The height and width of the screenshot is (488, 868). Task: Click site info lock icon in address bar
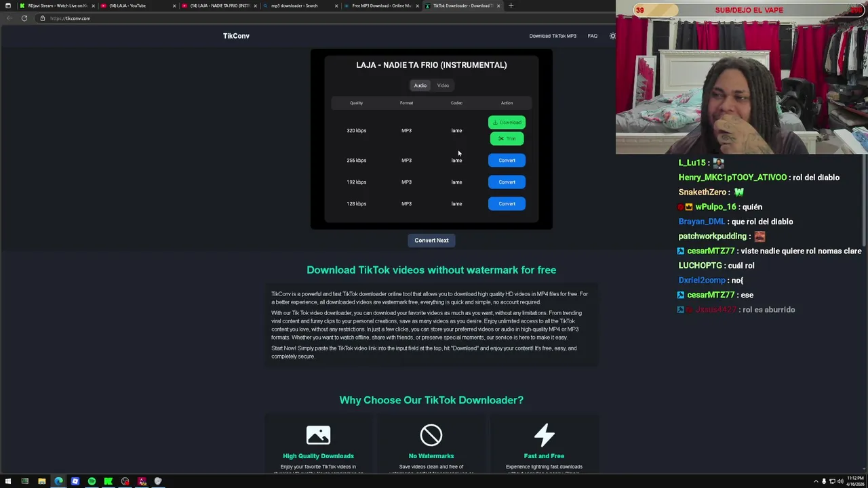(42, 18)
